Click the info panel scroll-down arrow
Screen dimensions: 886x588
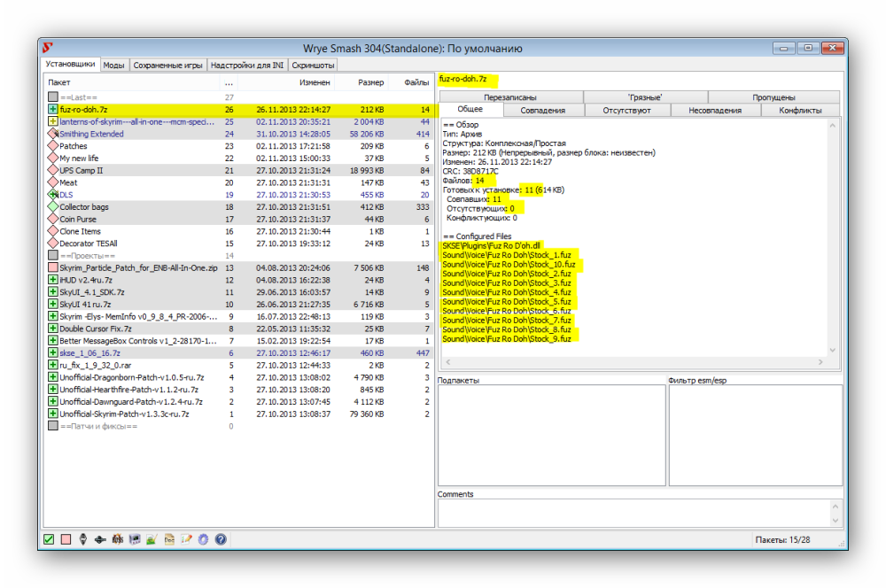click(x=832, y=350)
